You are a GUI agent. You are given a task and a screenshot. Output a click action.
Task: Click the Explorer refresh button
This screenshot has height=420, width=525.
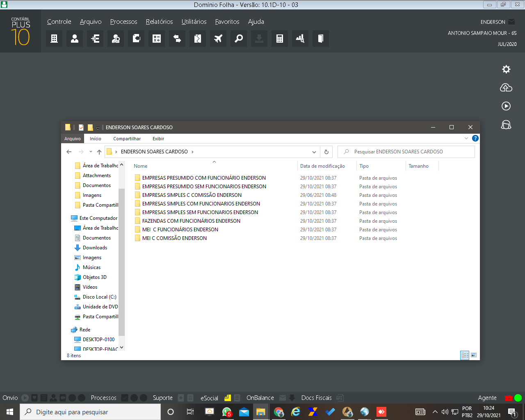tap(326, 152)
